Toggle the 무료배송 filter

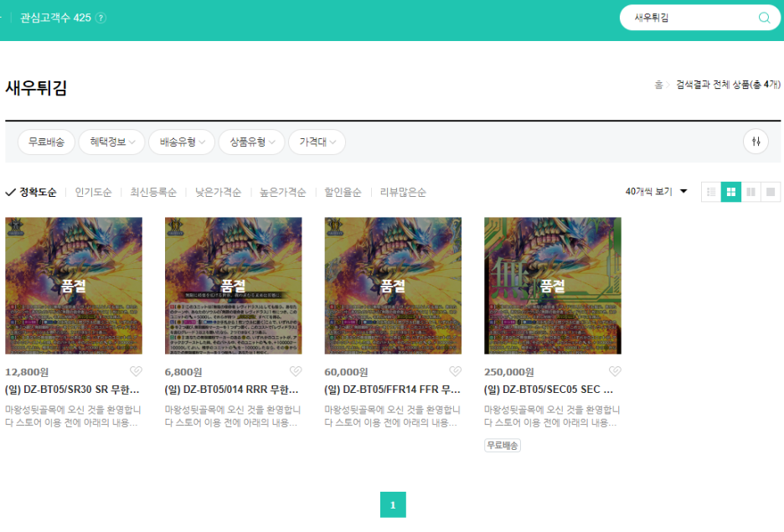[47, 142]
